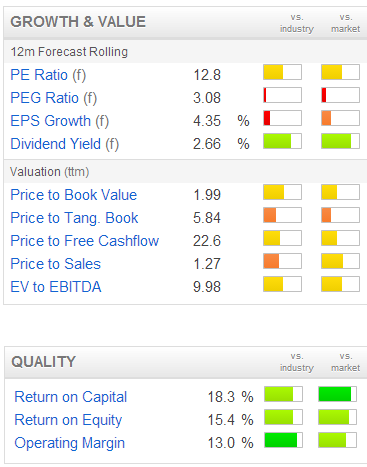Open the Operating Margin link

point(70,443)
